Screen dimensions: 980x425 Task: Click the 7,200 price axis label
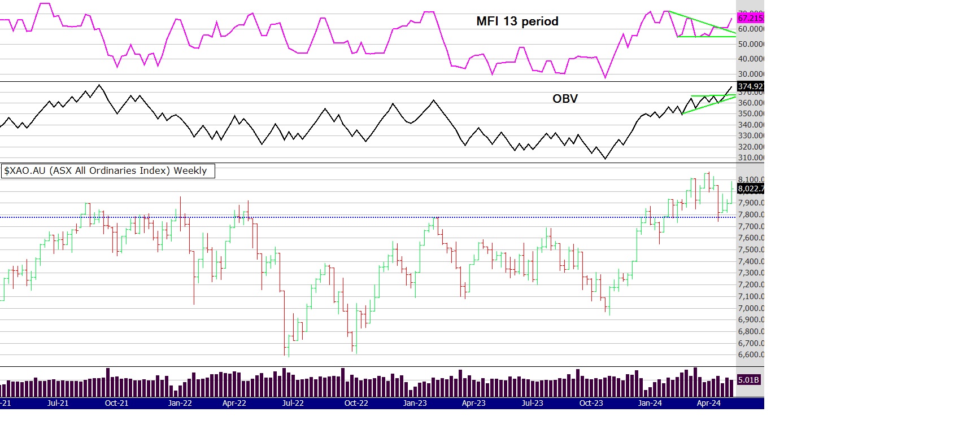751,284
